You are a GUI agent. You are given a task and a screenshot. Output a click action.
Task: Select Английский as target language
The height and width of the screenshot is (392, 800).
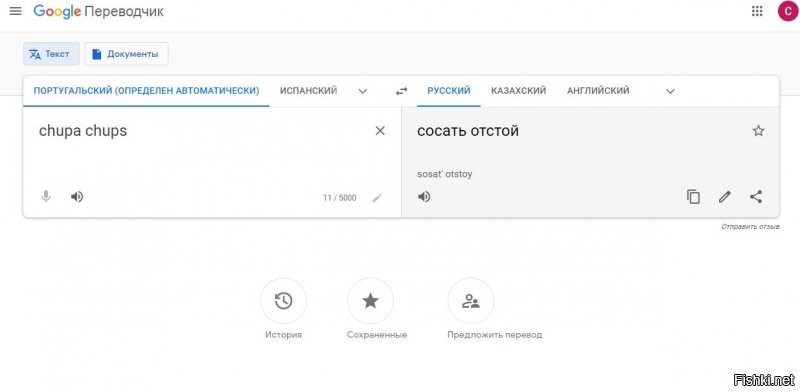598,91
